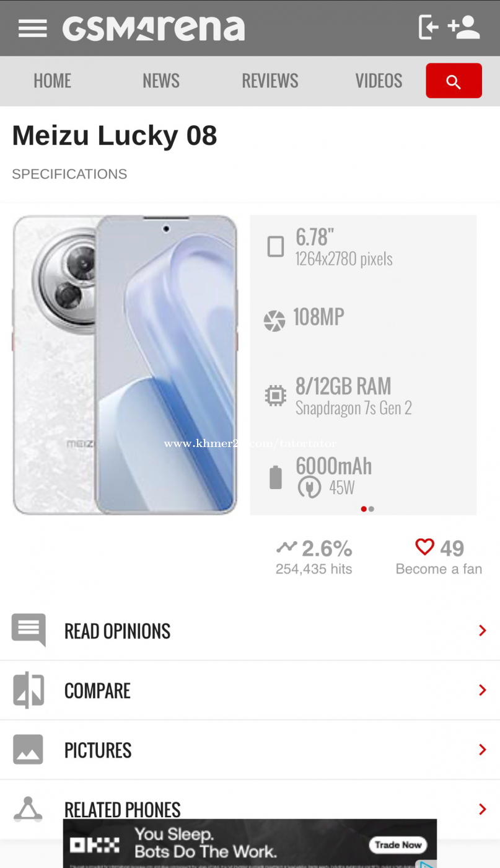The height and width of the screenshot is (868, 500).
Task: Tap the Meizu Lucky 08 phone image
Action: click(125, 365)
